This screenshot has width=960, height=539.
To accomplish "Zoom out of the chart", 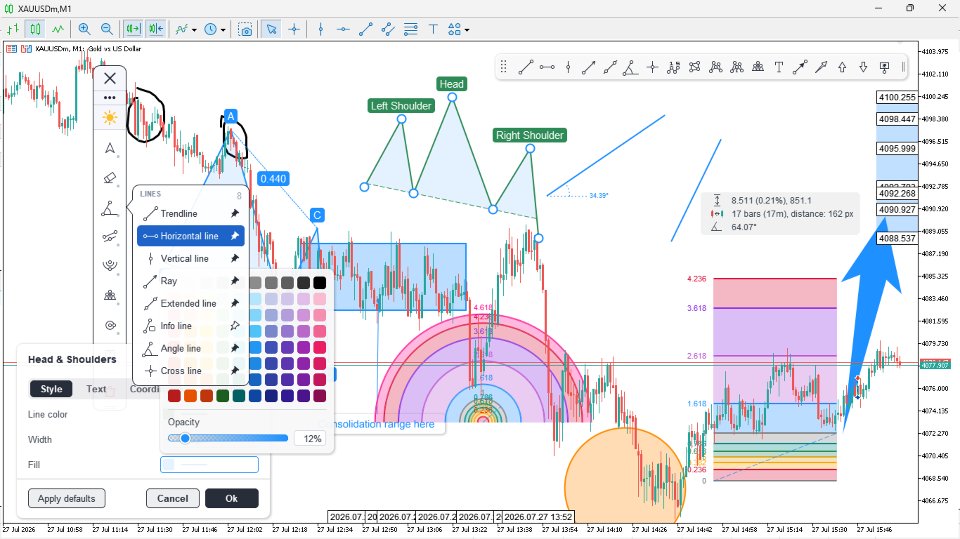I will (x=107, y=29).
